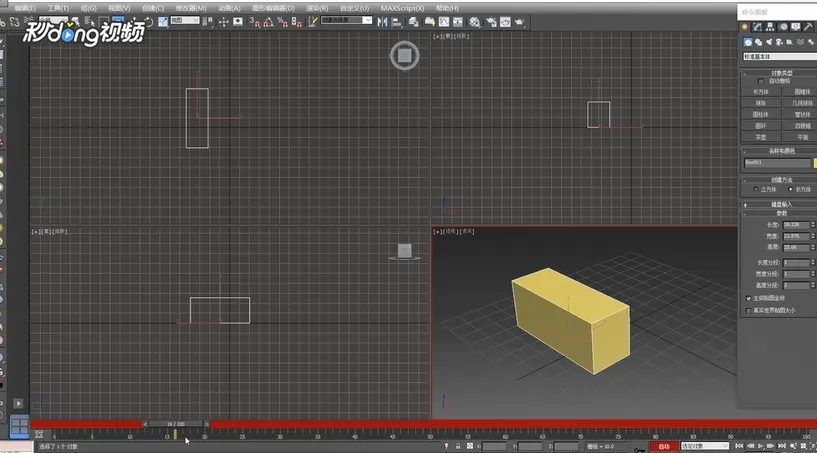
Task: Open the Render Setup dialog
Action: pyautogui.click(x=491, y=21)
